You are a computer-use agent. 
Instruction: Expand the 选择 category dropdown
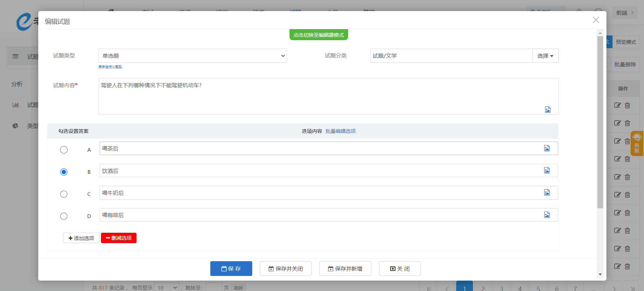point(545,56)
